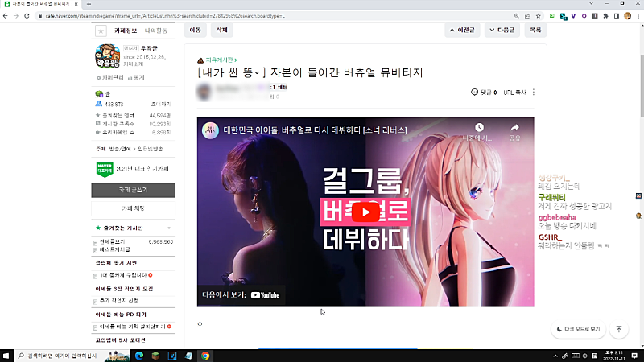The height and width of the screenshot is (362, 644).
Task: Click the members icon beside 433,873
Action: 98,104
